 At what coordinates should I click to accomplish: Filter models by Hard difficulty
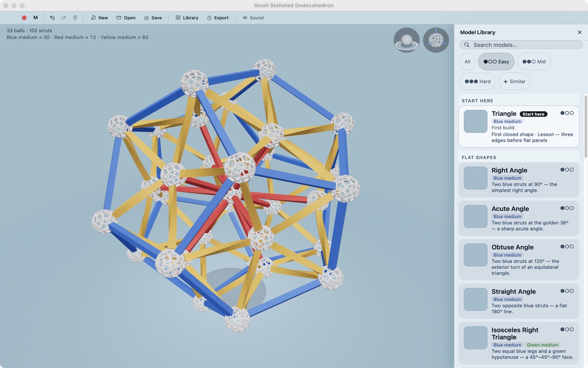point(478,81)
